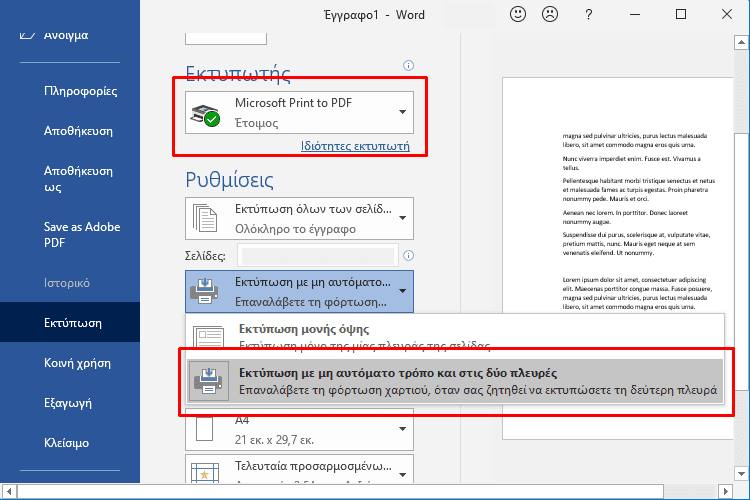Viewport: 750px width, 500px height.
Task: Click the single-sided page icon in dropdown list
Action: [208, 336]
